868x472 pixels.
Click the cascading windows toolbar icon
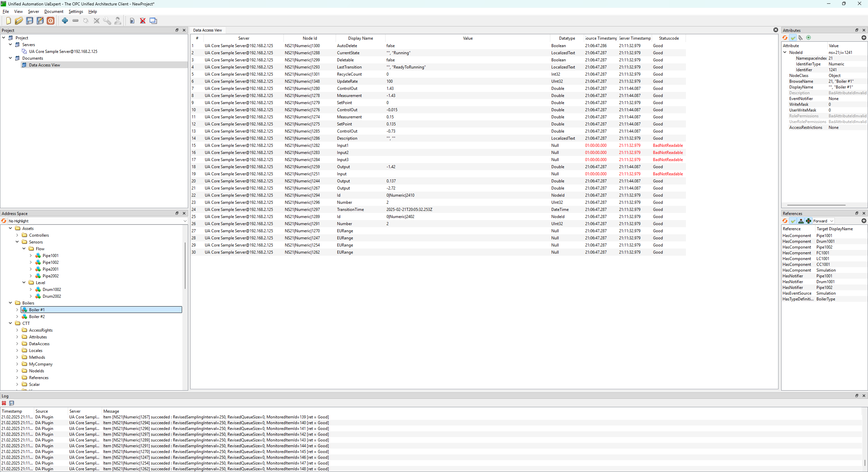coord(153,21)
